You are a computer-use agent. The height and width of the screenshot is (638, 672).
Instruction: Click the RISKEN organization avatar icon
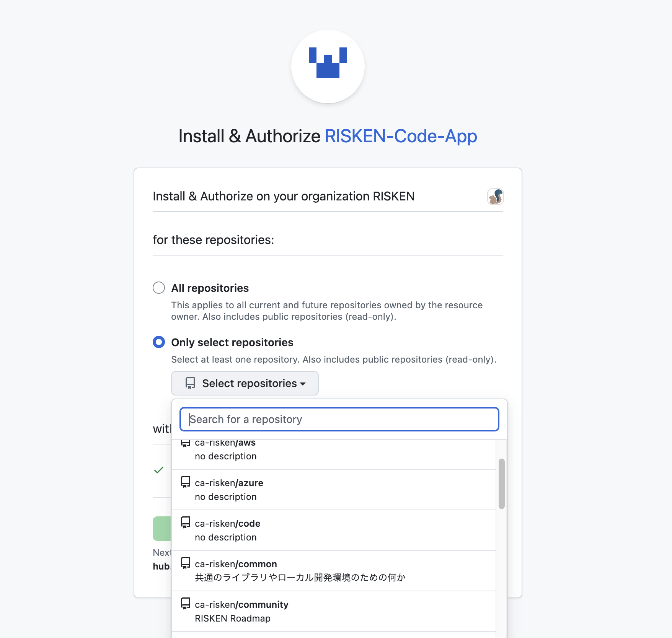coord(495,197)
